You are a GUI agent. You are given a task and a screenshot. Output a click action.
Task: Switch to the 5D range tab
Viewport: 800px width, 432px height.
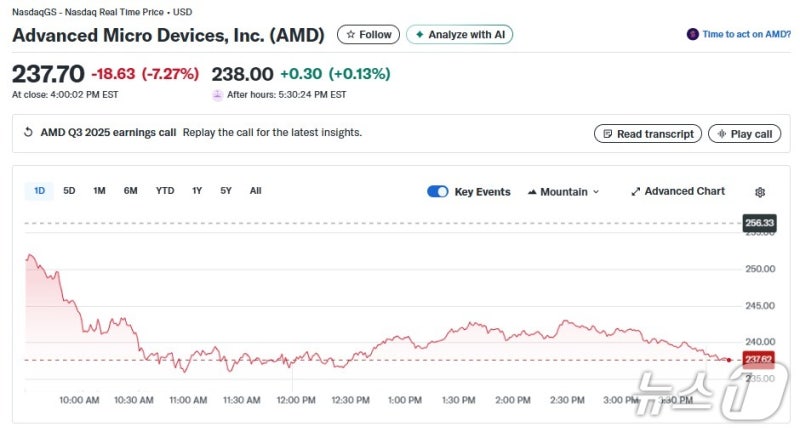[69, 191]
